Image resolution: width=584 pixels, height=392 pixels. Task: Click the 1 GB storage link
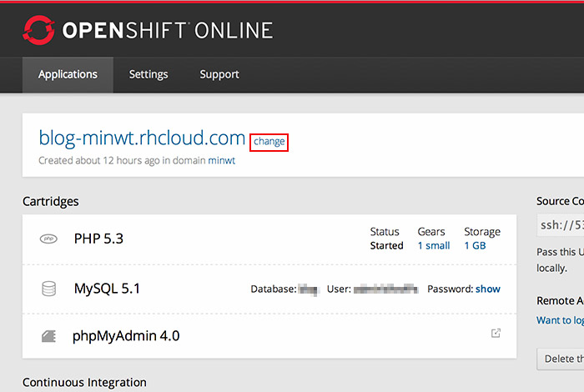[475, 246]
